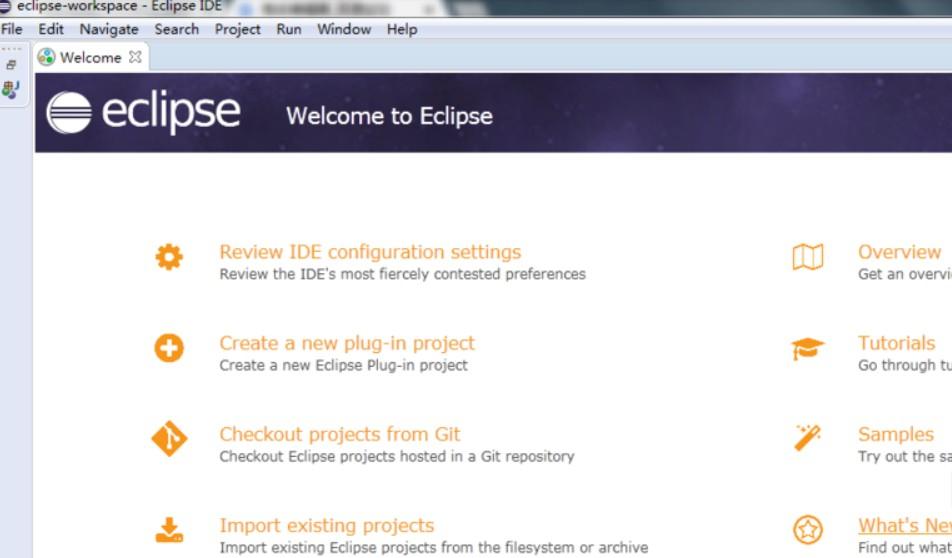Close the Welcome tab

point(135,57)
